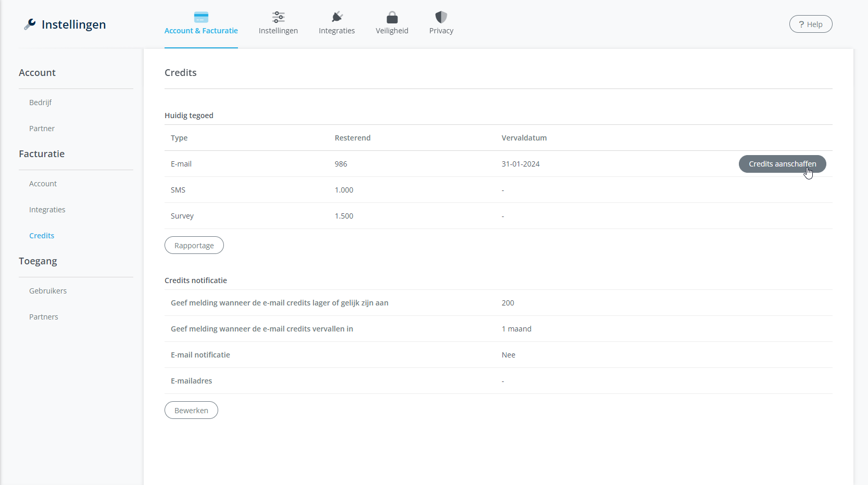Go to Partner under Account

point(42,129)
